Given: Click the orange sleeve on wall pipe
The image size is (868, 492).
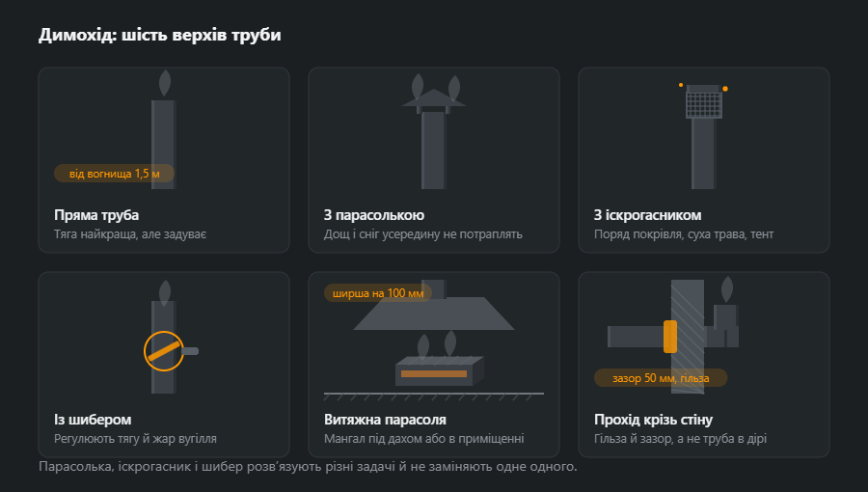Looking at the screenshot, I should [670, 337].
